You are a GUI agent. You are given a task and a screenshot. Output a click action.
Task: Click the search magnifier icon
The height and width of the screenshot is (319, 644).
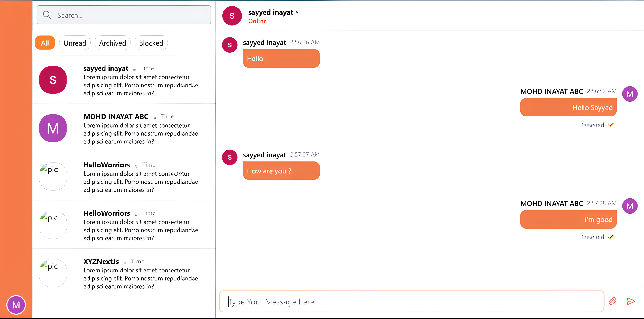tap(47, 15)
